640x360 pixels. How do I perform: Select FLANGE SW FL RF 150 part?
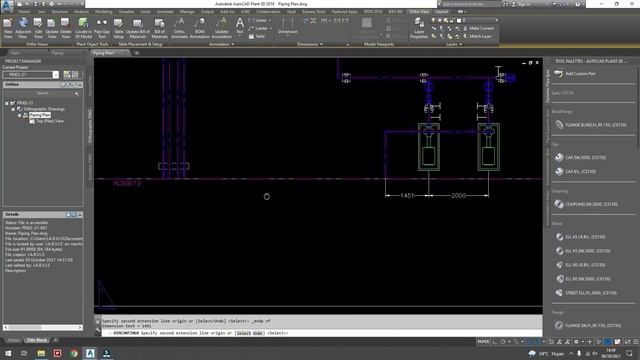pos(588,325)
